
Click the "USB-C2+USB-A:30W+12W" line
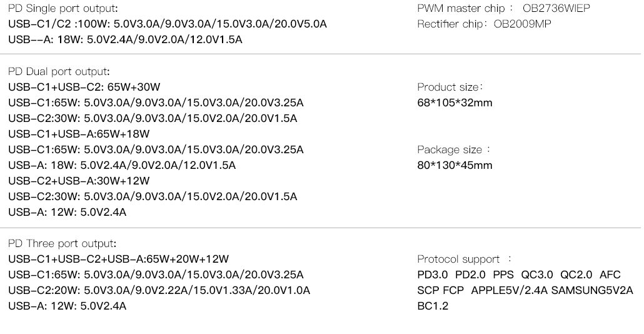pos(79,181)
